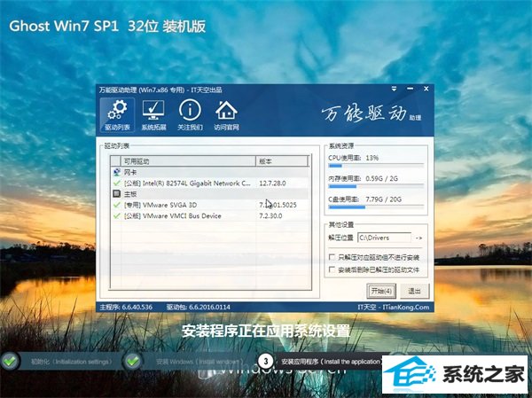Image resolution: width=532 pixels, height=398 pixels.
Task: Toggle the 主板 category checkbox
Action: [x=116, y=194]
